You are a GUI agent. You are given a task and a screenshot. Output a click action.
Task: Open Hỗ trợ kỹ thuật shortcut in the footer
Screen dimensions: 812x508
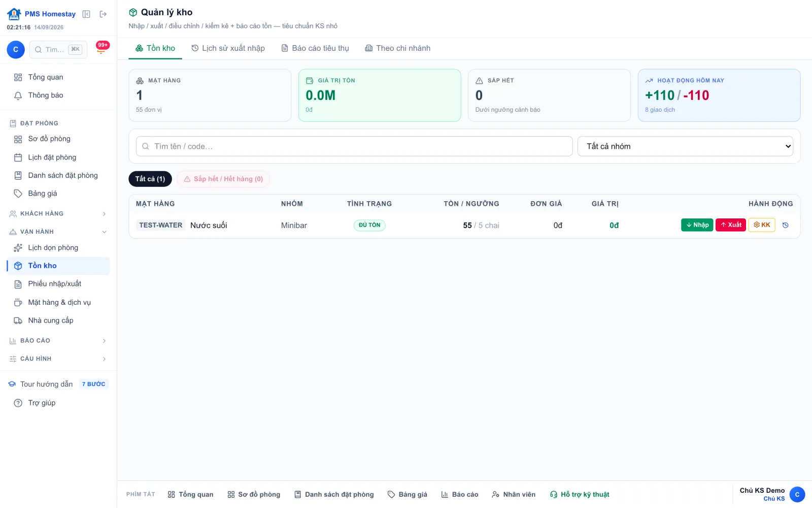coord(580,495)
